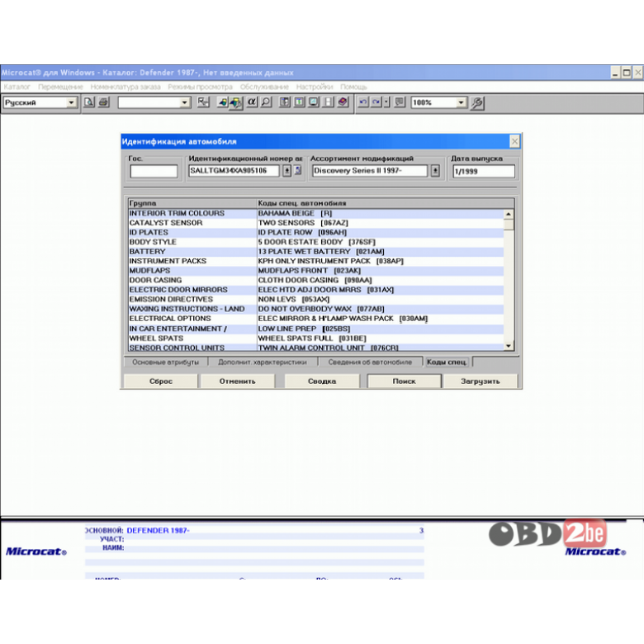Click small icon right of VIN arrow
This screenshot has width=644, height=644.
coord(298,170)
